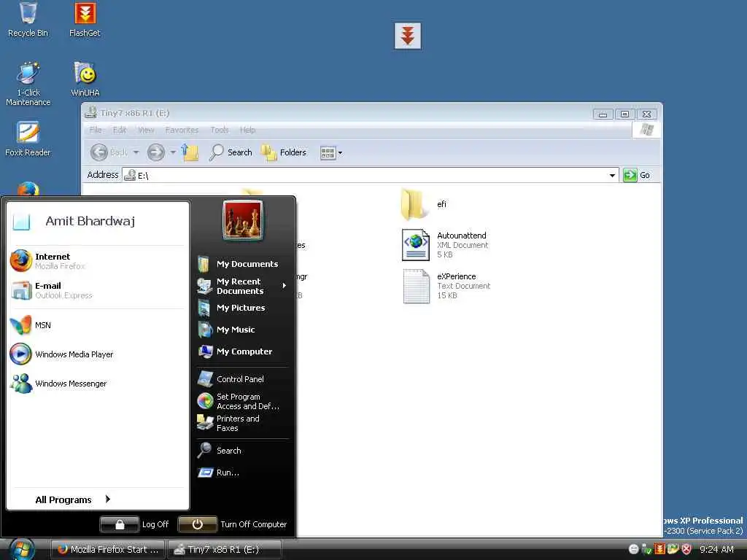The height and width of the screenshot is (560, 747).
Task: Click the Turn Off Computer button
Action: coord(233,524)
